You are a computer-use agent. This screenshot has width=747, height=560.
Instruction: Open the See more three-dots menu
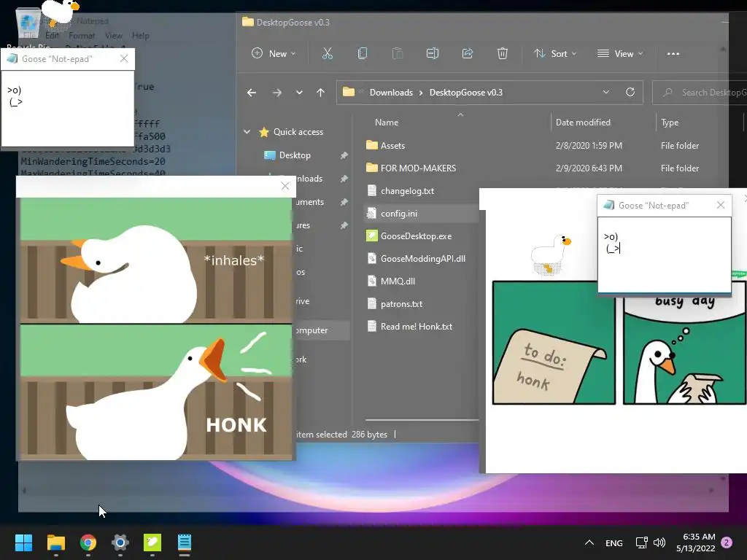673,54
